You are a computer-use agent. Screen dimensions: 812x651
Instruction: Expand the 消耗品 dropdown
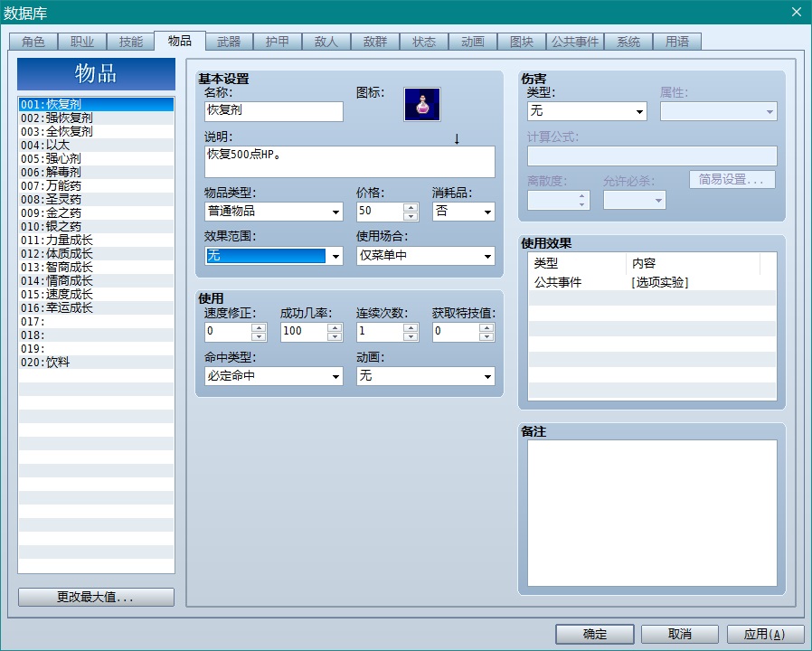[464, 212]
